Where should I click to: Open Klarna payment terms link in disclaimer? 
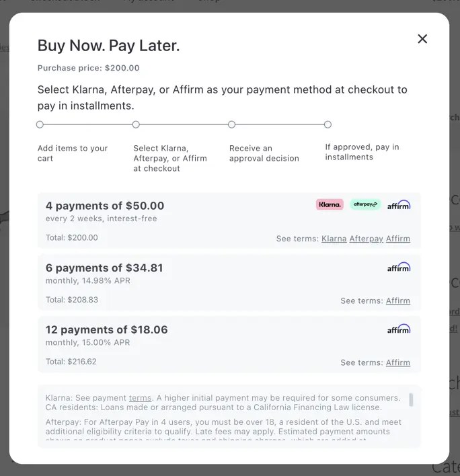[x=140, y=398]
